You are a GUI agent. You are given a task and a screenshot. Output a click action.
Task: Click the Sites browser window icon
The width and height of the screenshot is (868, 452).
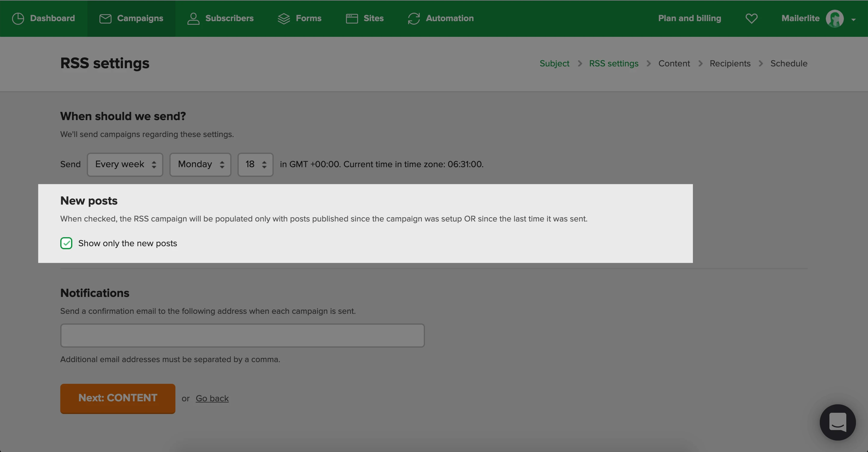pyautogui.click(x=352, y=18)
